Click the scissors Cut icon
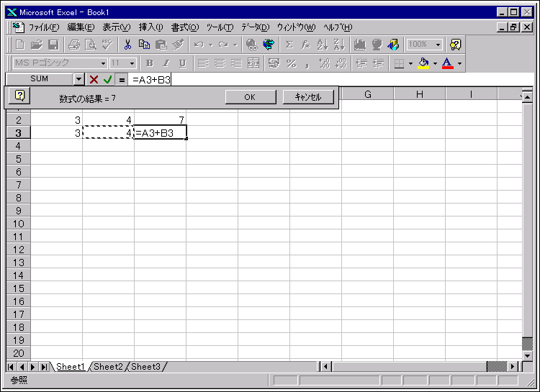Image resolution: width=540 pixels, height=392 pixels. [127, 45]
